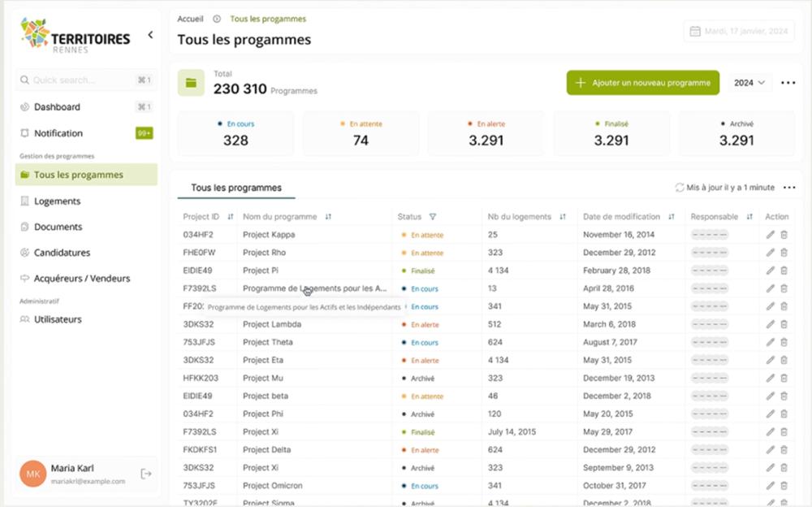Sort by the Project ID column arrows
Image resolution: width=812 pixels, height=507 pixels.
(x=231, y=217)
